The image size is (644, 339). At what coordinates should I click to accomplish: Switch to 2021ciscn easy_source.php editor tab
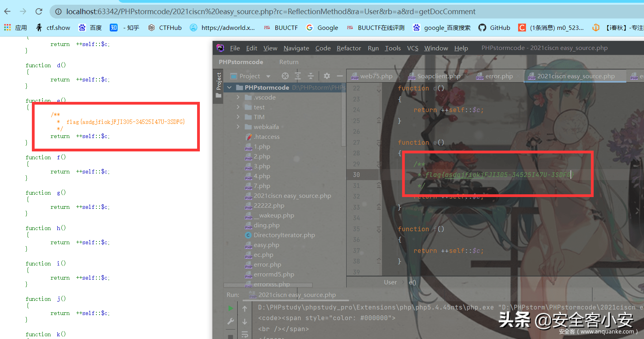pyautogui.click(x=575, y=76)
